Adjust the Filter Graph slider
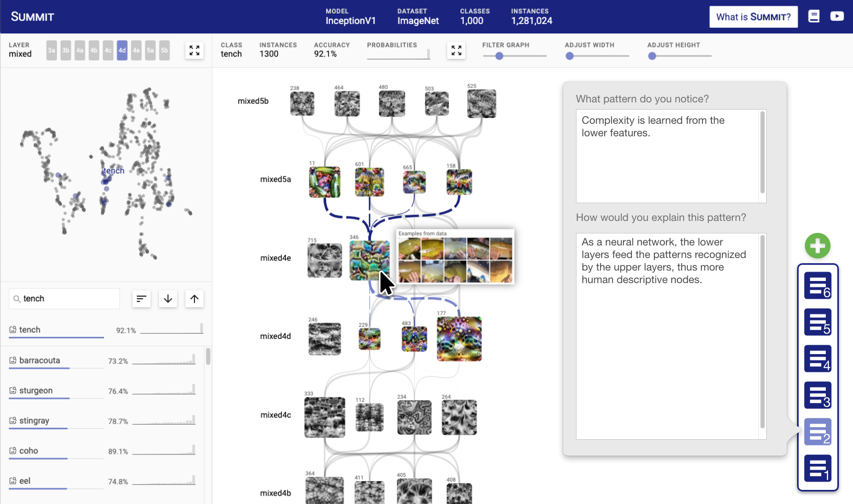 coord(499,56)
